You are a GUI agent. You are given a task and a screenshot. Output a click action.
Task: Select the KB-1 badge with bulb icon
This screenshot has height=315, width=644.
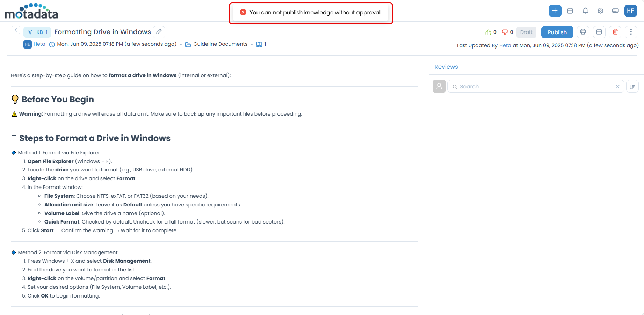(37, 32)
